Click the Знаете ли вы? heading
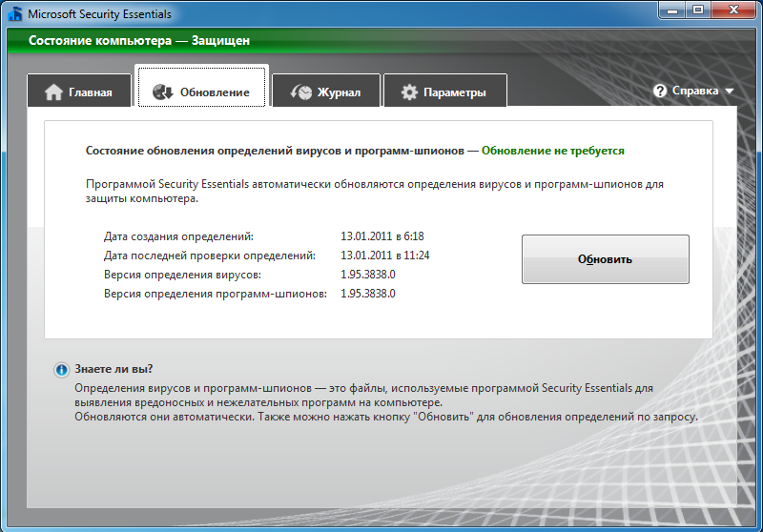This screenshot has height=532, width=763. pyautogui.click(x=113, y=369)
